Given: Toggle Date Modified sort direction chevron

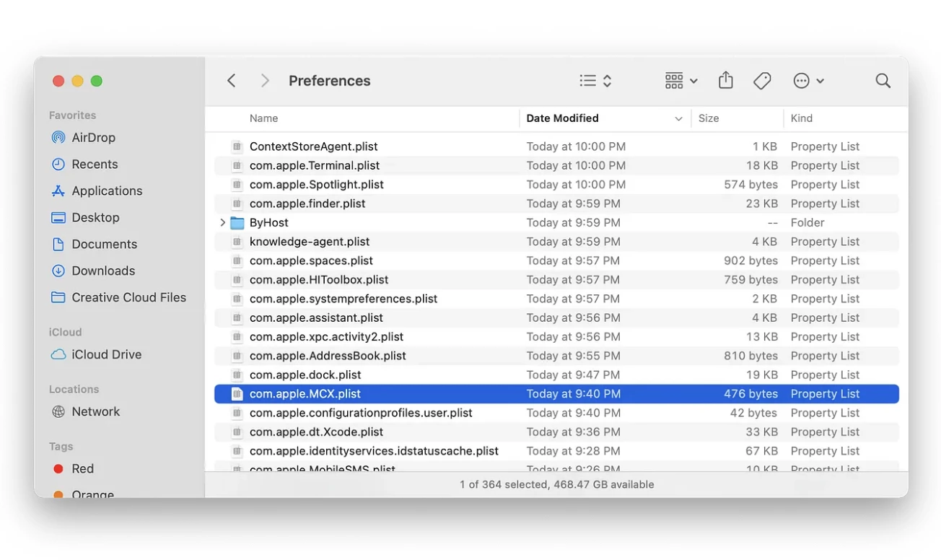Looking at the screenshot, I should 678,119.
